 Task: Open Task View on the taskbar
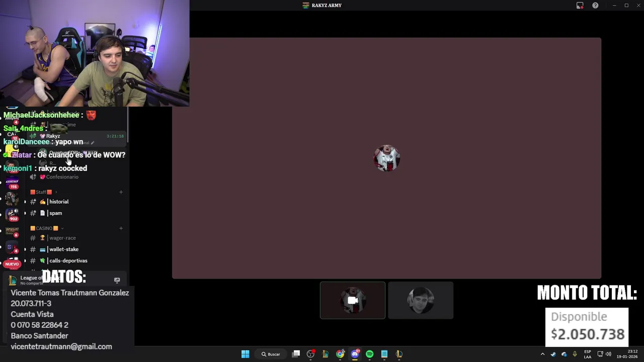click(296, 354)
